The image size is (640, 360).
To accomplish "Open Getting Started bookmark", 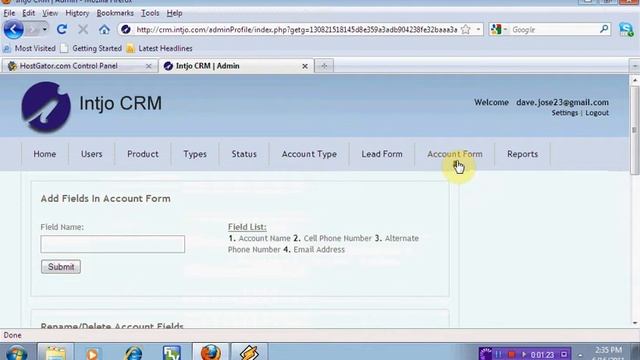I will (x=91, y=48).
